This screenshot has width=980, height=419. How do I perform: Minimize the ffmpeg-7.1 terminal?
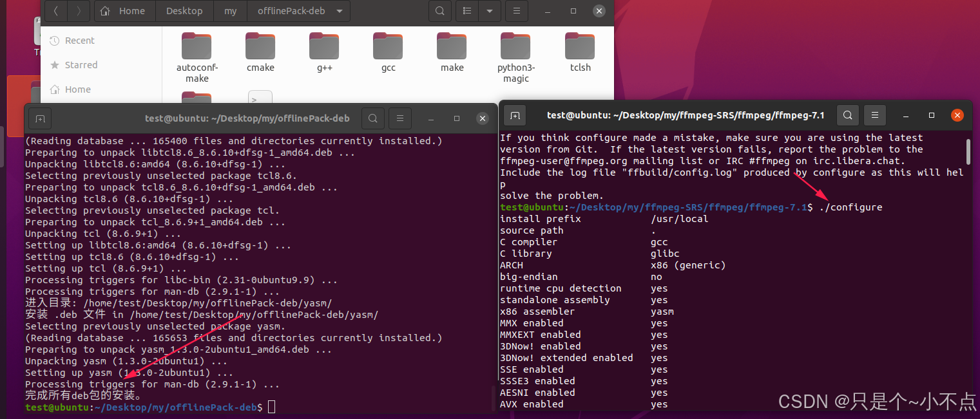coord(905,116)
